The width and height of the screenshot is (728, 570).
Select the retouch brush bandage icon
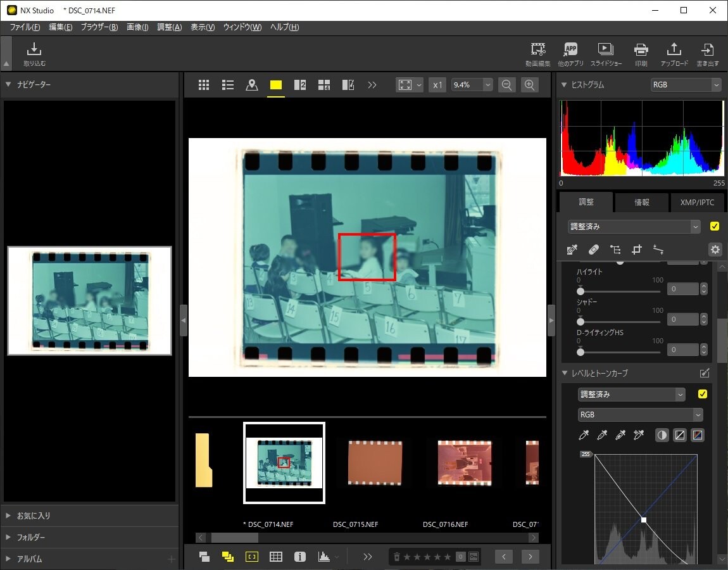pos(593,250)
